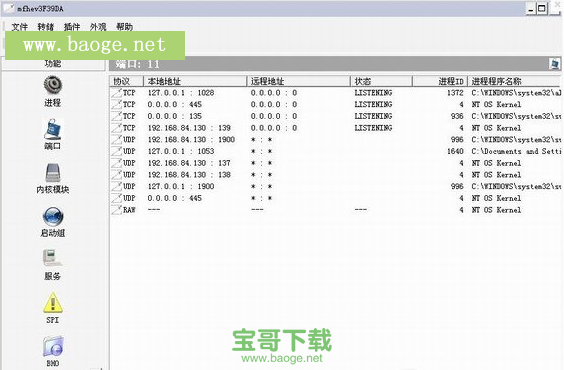
Task: Click process ID 1640
Action: [455, 151]
